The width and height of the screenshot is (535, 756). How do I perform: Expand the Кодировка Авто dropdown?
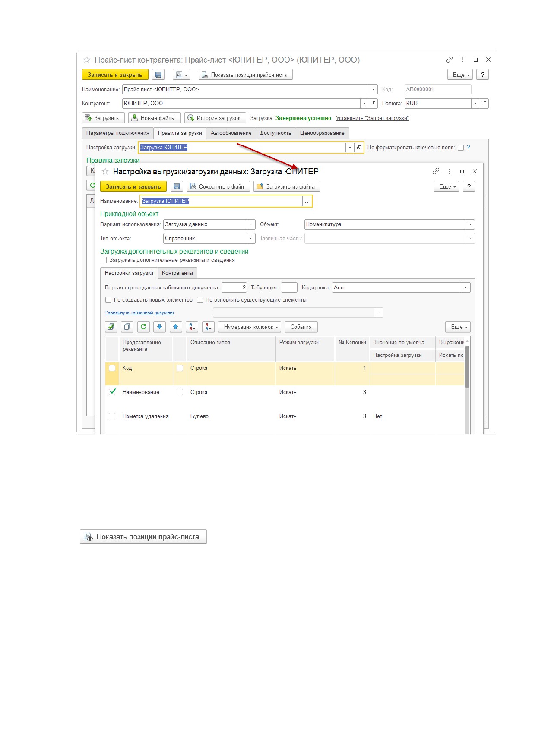tap(466, 287)
